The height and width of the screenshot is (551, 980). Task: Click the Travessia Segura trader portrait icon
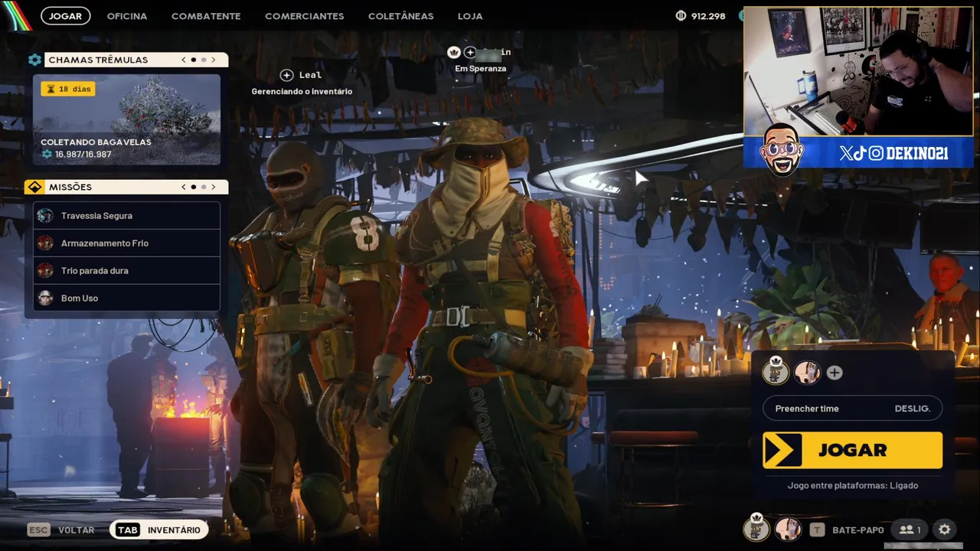pyautogui.click(x=46, y=216)
